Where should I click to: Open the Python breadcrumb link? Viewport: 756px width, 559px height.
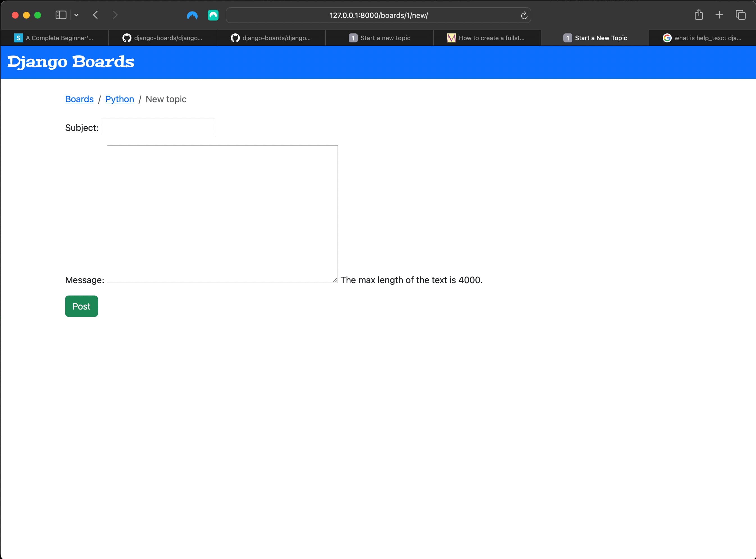pyautogui.click(x=120, y=99)
